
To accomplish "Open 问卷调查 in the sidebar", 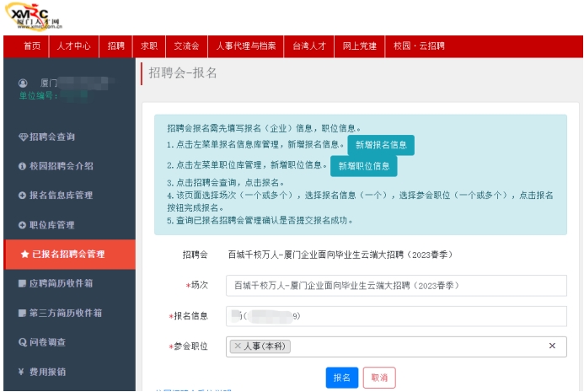I will 47,342.
